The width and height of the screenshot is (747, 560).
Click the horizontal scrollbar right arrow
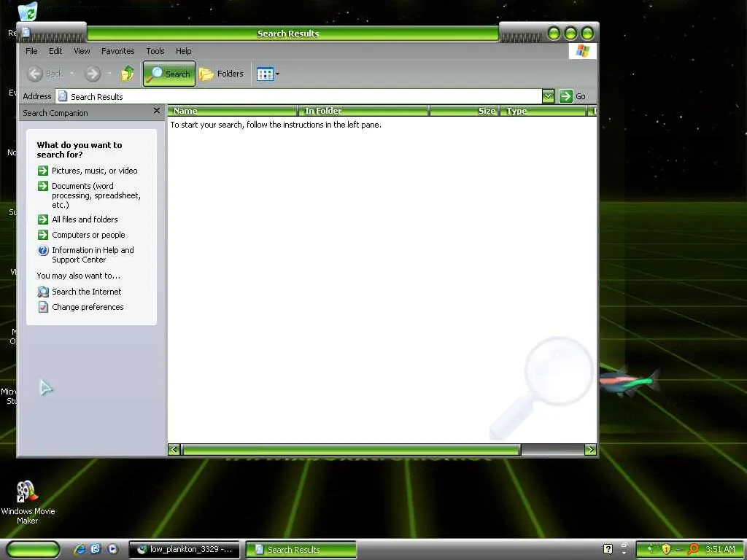(x=590, y=449)
